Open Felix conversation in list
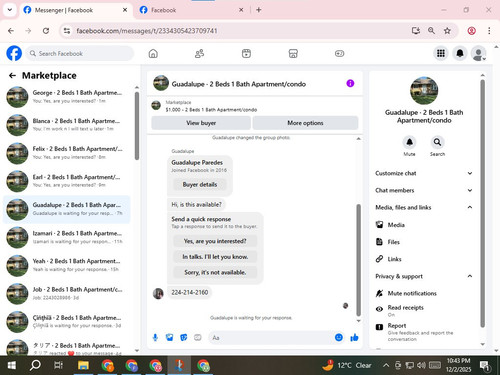Viewport: 500px width, 375px height. click(67, 153)
